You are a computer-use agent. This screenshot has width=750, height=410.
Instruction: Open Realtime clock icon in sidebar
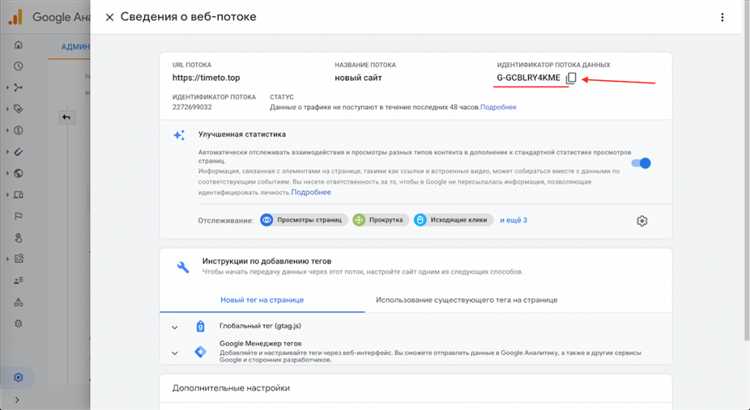[18, 66]
